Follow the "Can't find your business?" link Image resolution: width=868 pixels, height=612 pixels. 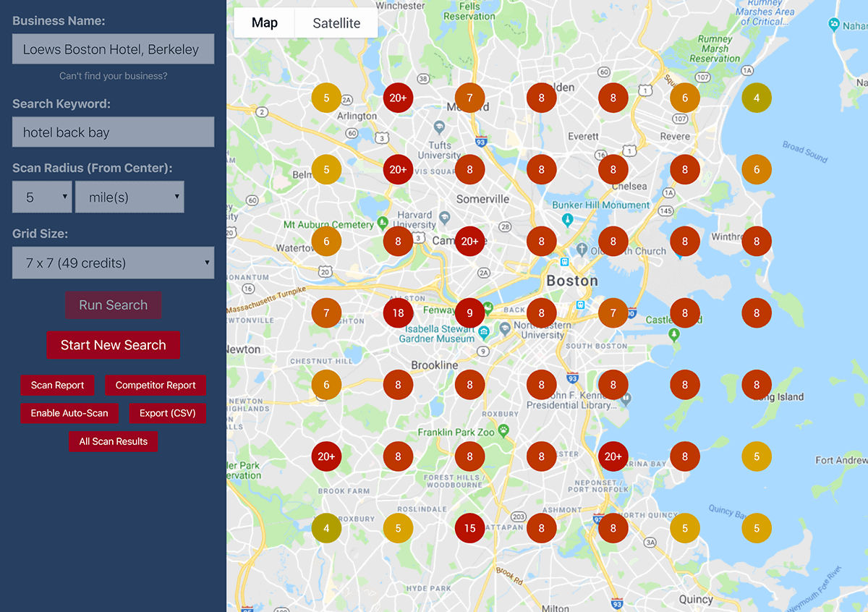[113, 76]
